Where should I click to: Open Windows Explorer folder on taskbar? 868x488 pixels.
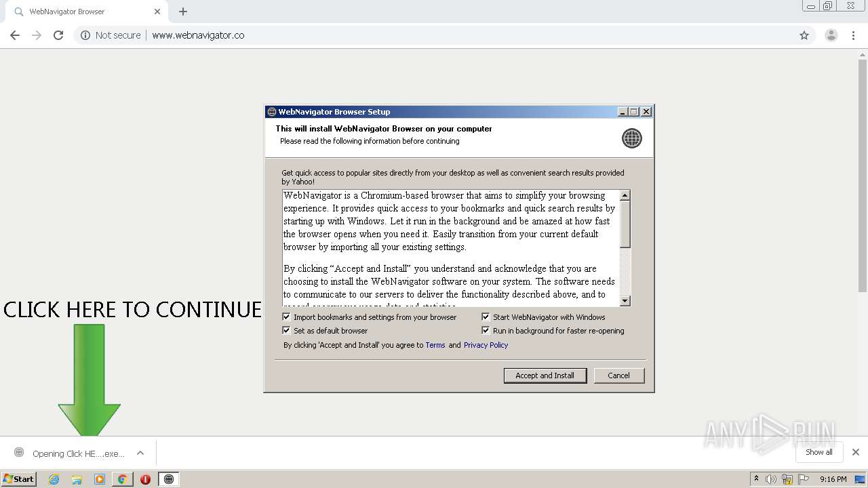pyautogui.click(x=77, y=479)
